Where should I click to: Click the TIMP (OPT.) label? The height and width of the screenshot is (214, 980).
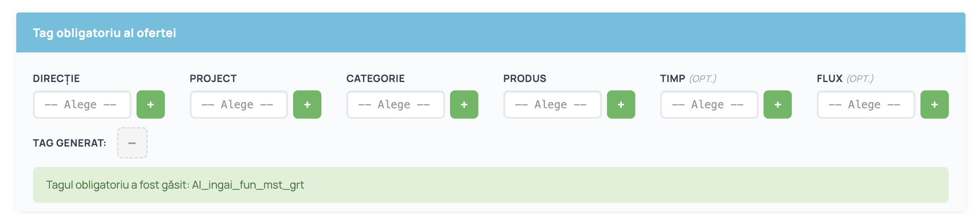coord(688,79)
